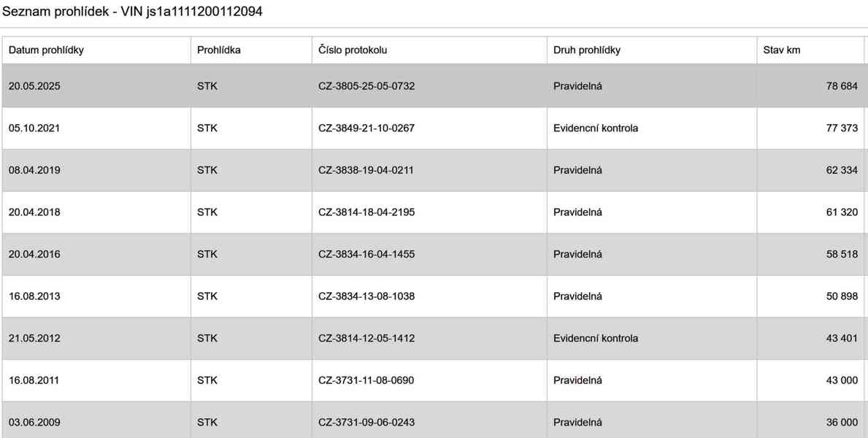Click the 'Číslo protokolu' column header
The image size is (868, 438).
coord(353,50)
